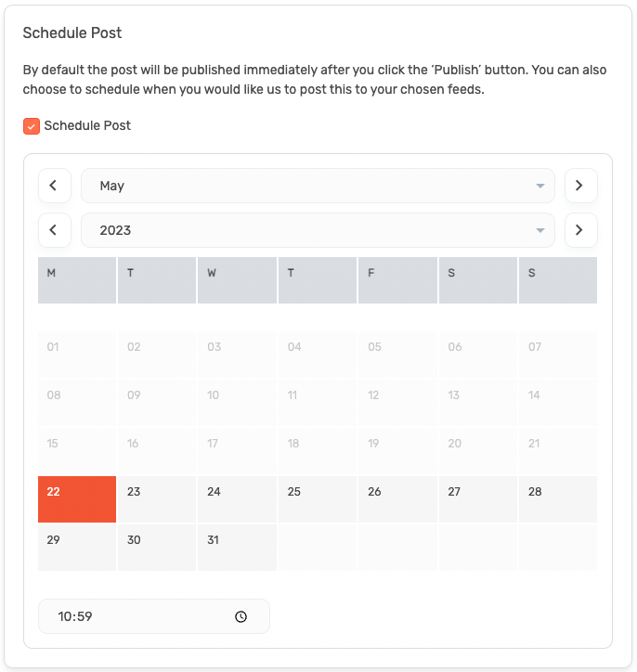Image resolution: width=637 pixels, height=672 pixels.
Task: Advance to next year using right chevron
Action: [580, 230]
